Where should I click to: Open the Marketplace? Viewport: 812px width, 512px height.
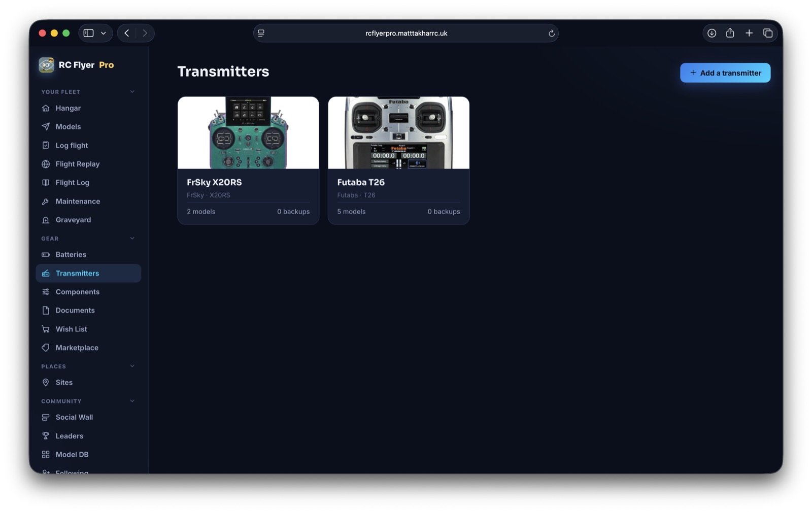point(88,348)
